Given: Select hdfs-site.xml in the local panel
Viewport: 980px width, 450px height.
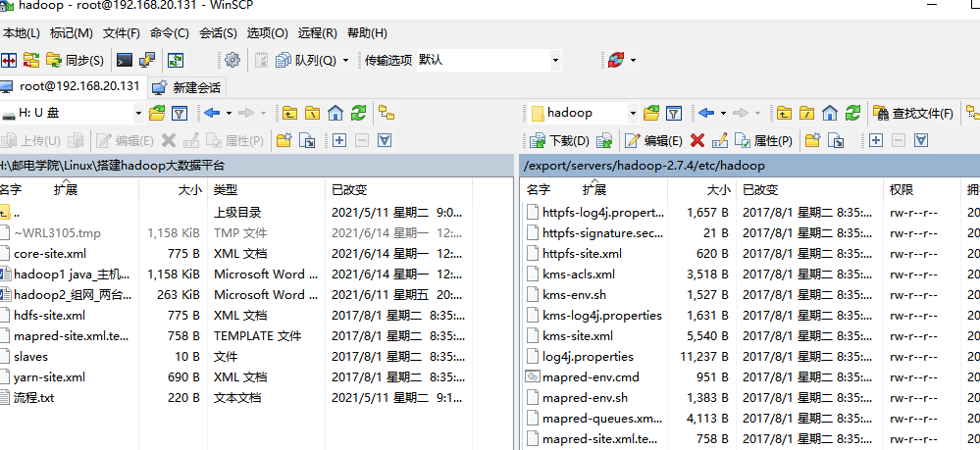Looking at the screenshot, I should click(49, 316).
